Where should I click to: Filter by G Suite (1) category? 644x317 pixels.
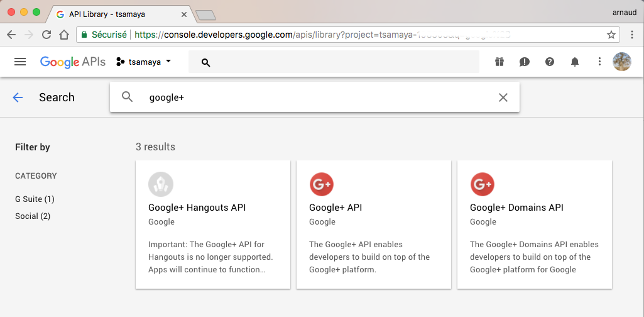pyautogui.click(x=35, y=199)
